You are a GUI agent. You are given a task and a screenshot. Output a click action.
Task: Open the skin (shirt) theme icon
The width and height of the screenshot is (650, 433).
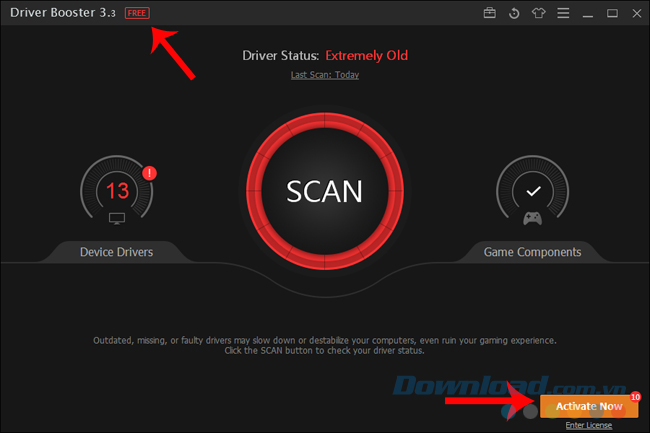click(538, 13)
